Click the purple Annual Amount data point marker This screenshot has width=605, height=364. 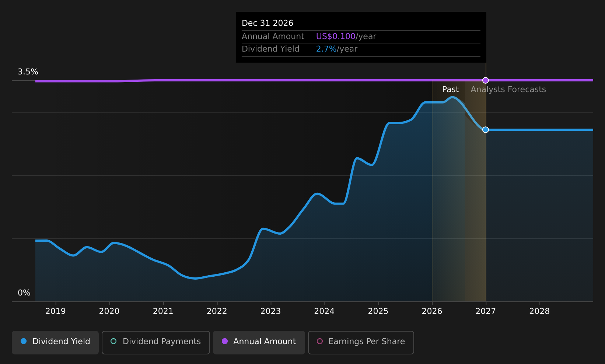click(486, 80)
